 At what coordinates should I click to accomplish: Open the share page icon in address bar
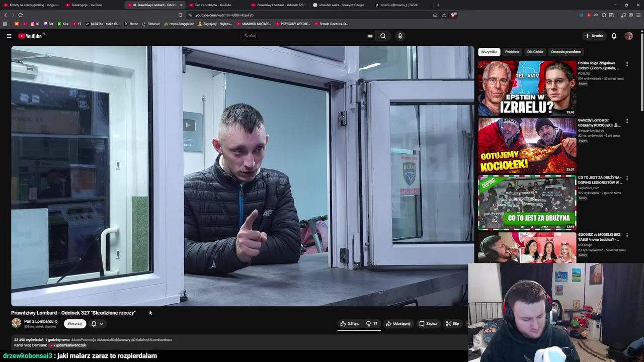click(x=444, y=15)
